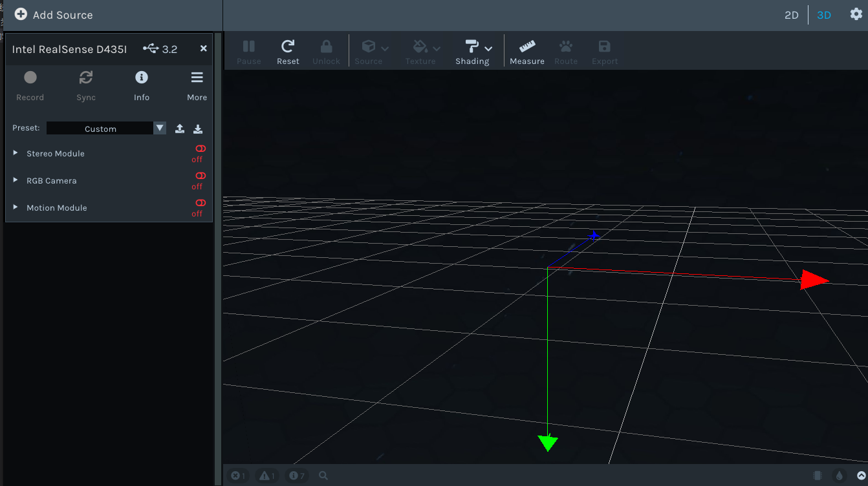
Task: Click the USB 3.2 connection icon
Action: [x=151, y=48]
